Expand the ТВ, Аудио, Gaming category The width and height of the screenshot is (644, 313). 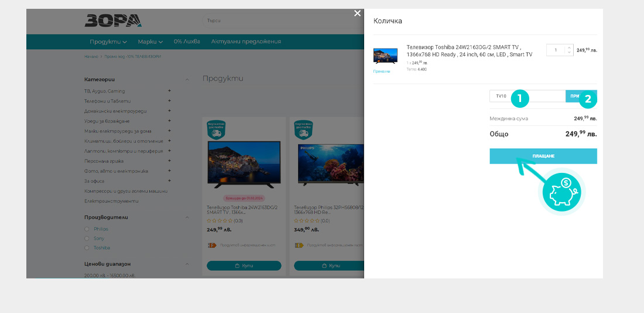point(169,91)
